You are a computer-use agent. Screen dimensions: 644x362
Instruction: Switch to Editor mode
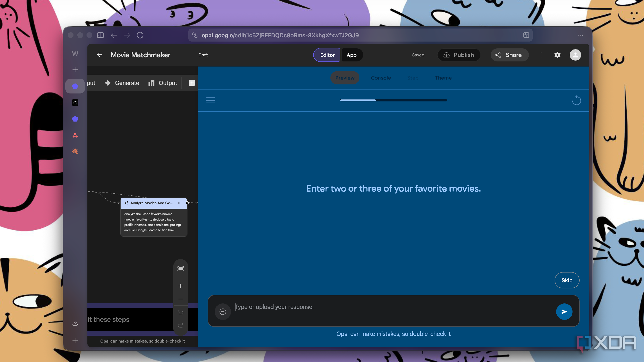click(327, 55)
